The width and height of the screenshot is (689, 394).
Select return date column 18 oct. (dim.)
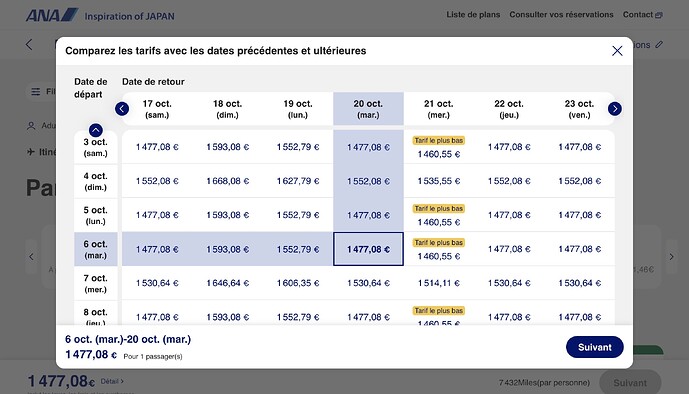tap(227, 109)
